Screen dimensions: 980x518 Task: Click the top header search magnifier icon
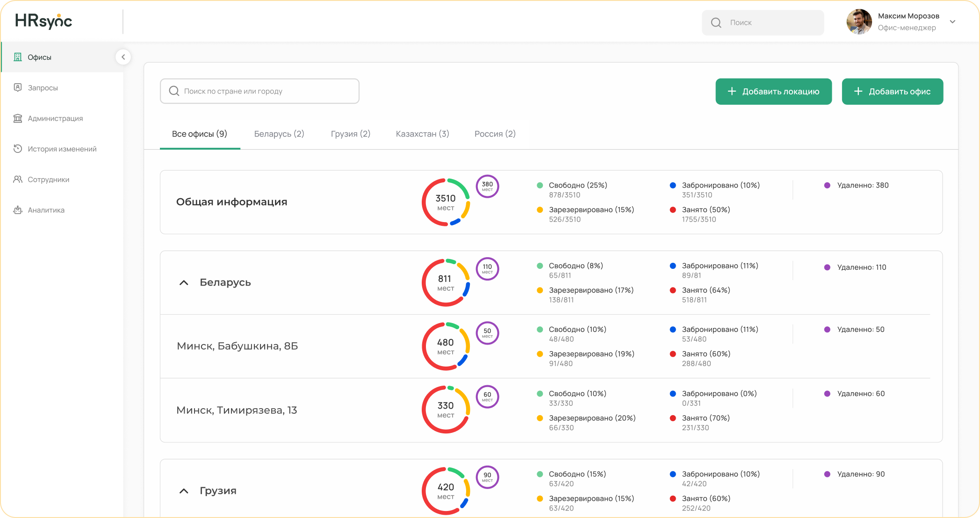click(x=716, y=22)
